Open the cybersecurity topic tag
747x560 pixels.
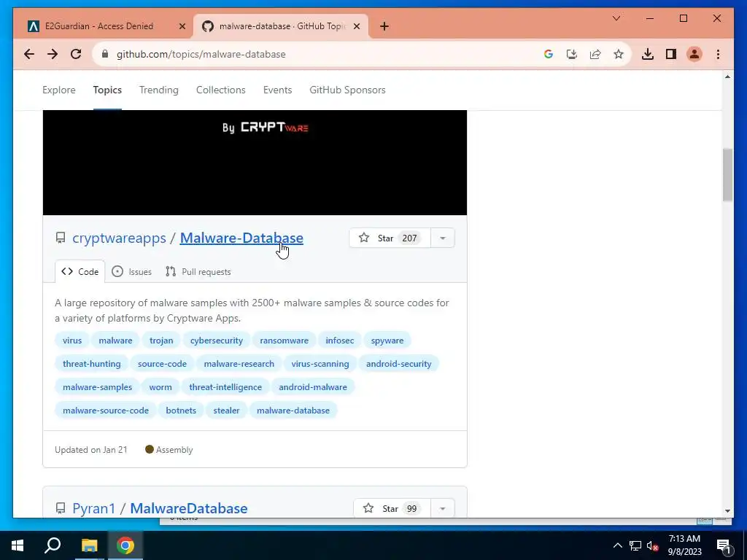point(216,341)
